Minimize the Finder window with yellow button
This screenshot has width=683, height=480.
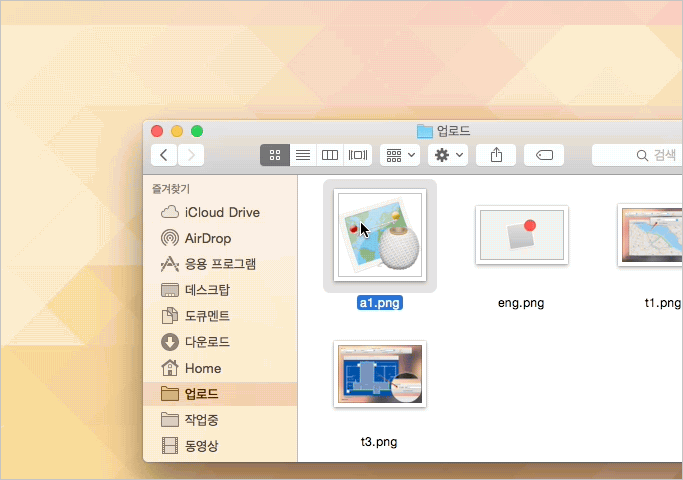[177, 131]
